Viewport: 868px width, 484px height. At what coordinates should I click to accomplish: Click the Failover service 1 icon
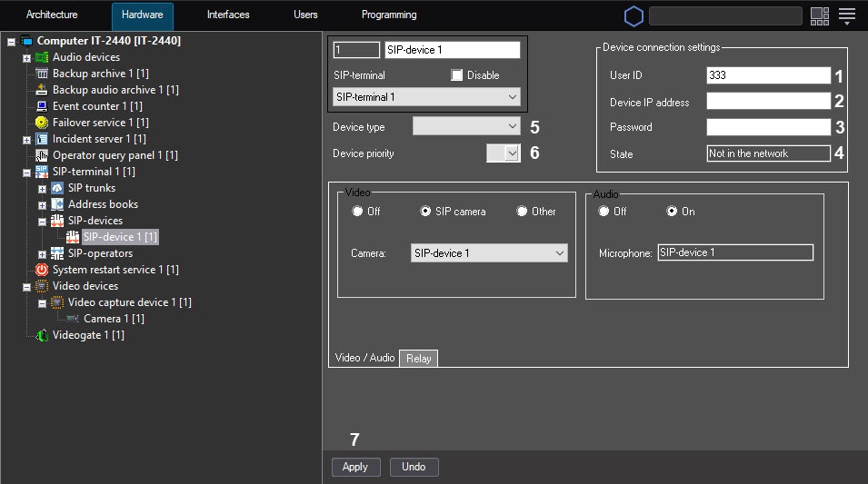pos(42,123)
